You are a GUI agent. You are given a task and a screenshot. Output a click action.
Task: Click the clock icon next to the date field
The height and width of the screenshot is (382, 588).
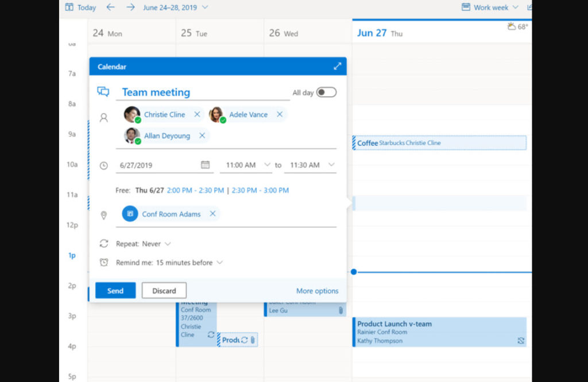pyautogui.click(x=103, y=165)
